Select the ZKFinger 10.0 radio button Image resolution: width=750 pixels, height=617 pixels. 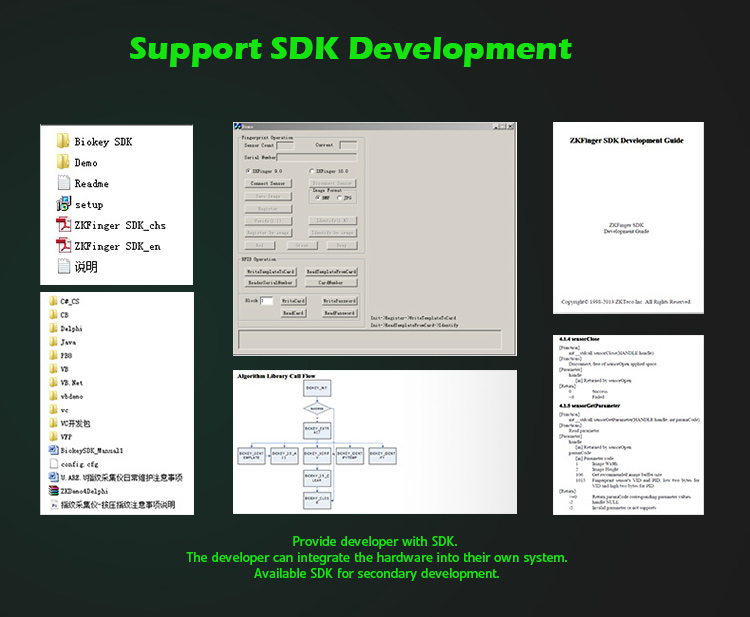click(312, 171)
